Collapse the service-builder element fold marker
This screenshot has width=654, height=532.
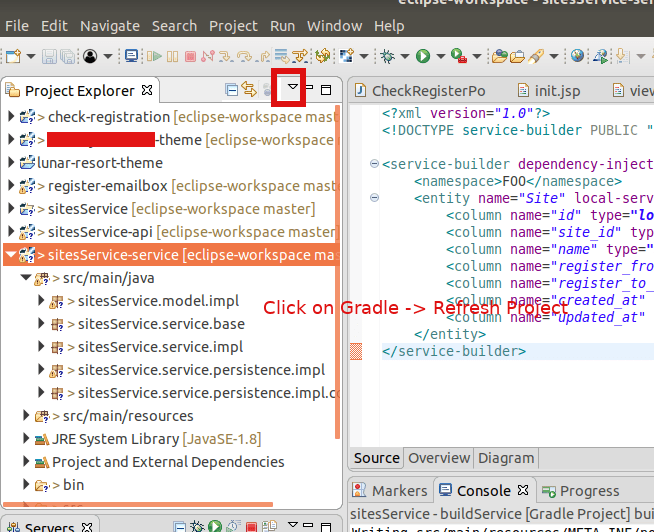373,164
